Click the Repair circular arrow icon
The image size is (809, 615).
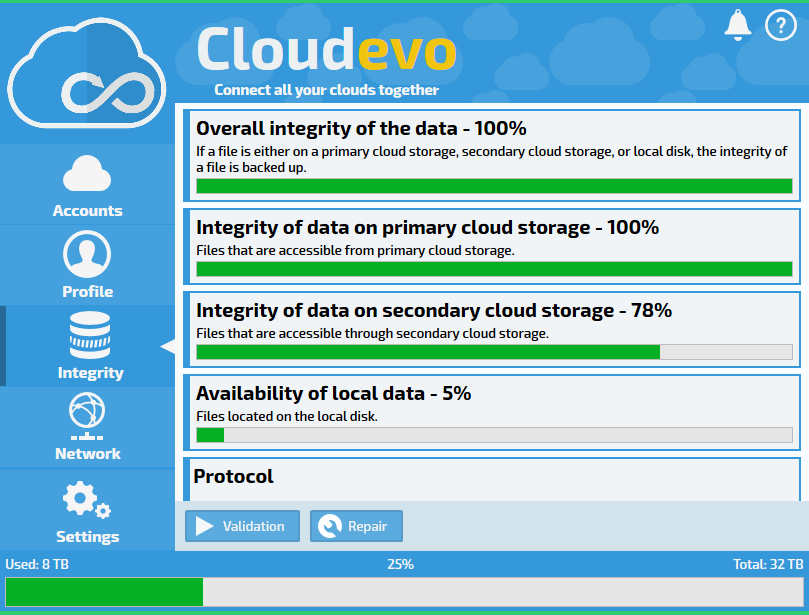[330, 526]
